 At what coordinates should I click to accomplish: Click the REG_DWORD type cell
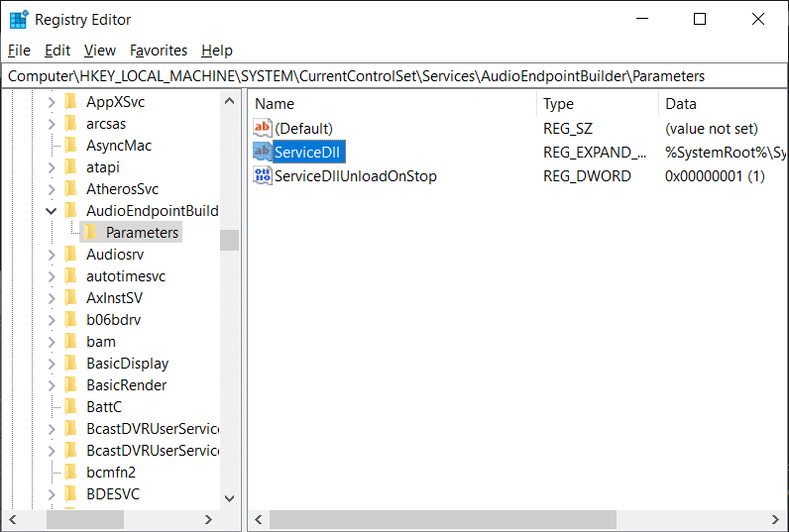587,176
